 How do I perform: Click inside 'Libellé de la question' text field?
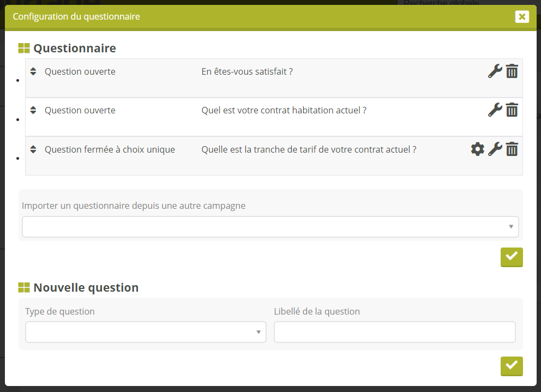click(394, 332)
